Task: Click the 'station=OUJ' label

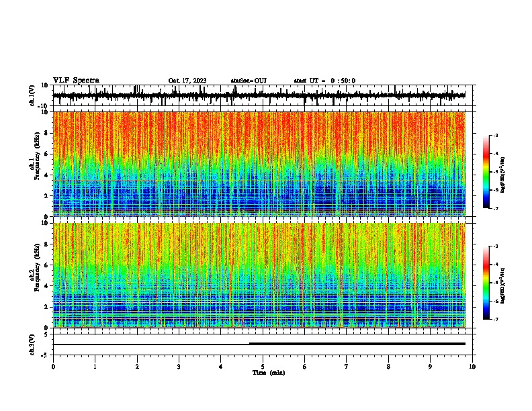Action: [x=249, y=81]
